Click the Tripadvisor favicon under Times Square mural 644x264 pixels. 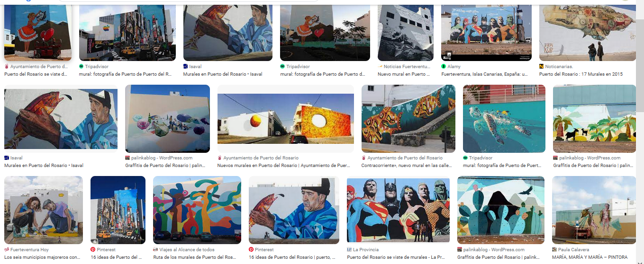coord(82,67)
